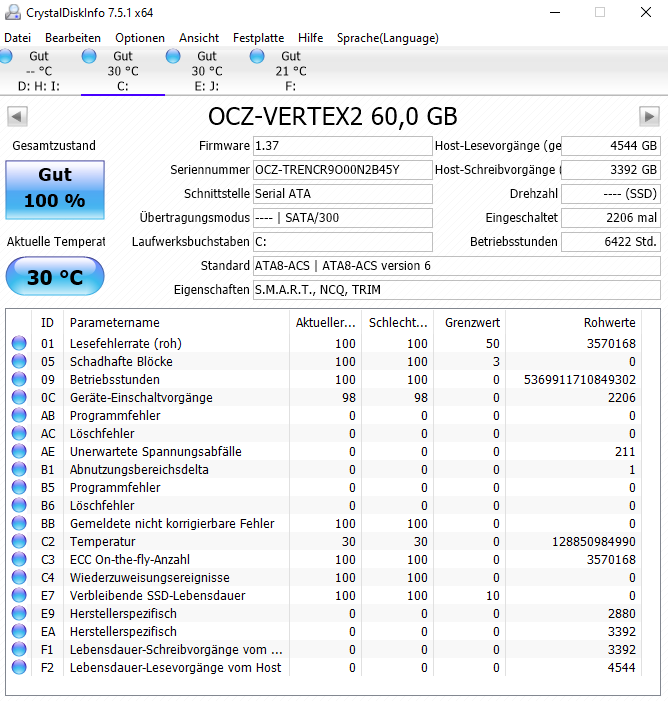The image size is (668, 701).
Task: Click status orb for Lesefehlerrate (roh)
Action: [x=19, y=343]
